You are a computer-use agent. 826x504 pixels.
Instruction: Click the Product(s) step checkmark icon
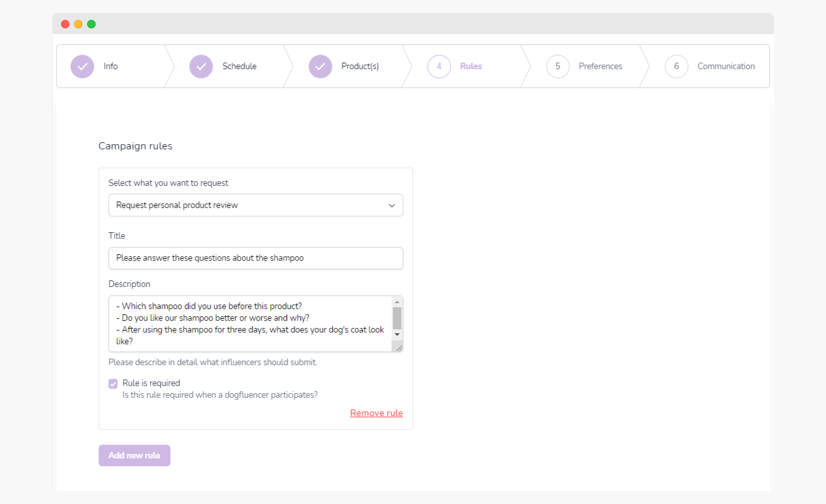(x=320, y=67)
